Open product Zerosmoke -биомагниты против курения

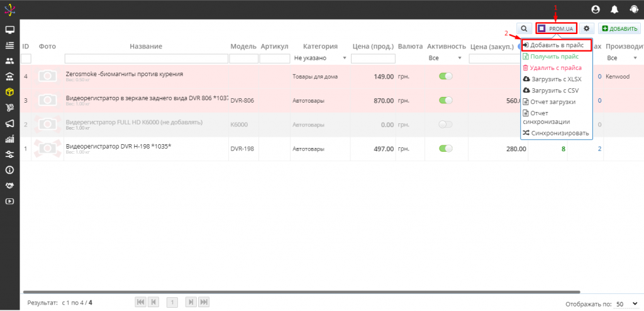point(125,74)
